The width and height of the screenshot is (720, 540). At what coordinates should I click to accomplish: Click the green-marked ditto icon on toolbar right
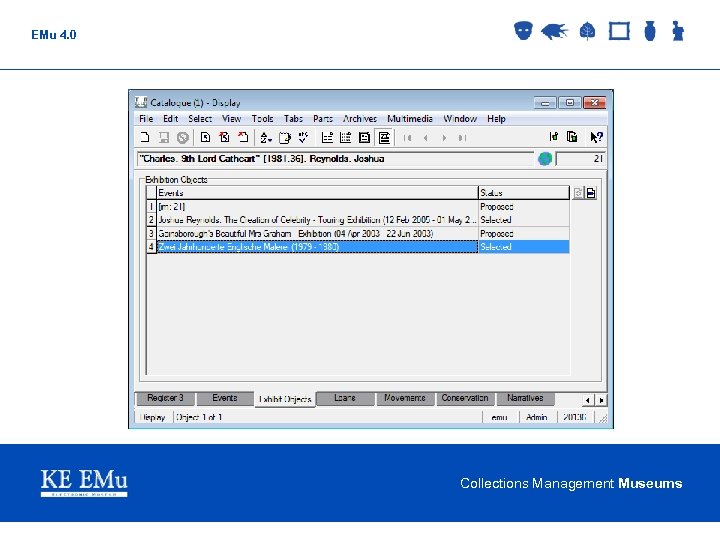[554, 137]
